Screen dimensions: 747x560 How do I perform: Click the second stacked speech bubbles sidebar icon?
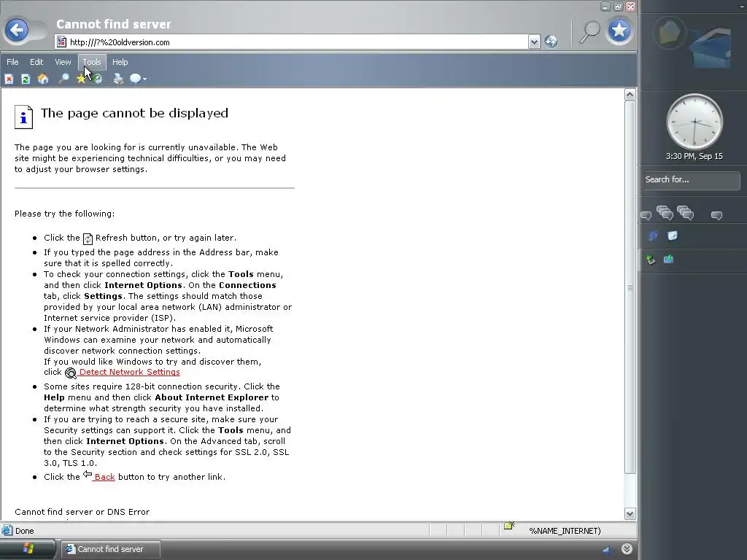click(x=685, y=212)
